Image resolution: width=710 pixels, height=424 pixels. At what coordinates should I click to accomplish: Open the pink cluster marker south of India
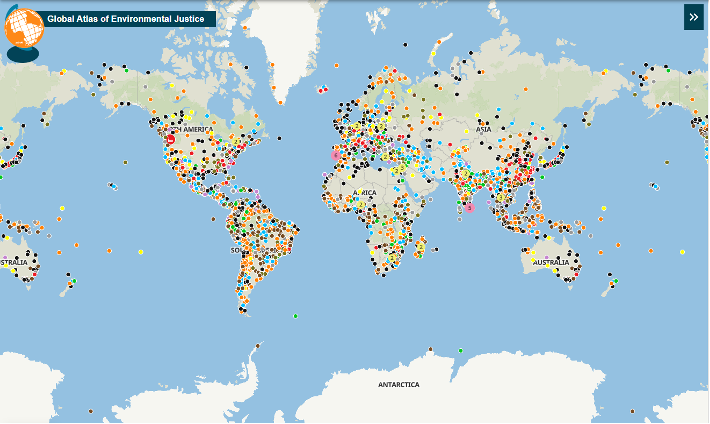tap(469, 206)
